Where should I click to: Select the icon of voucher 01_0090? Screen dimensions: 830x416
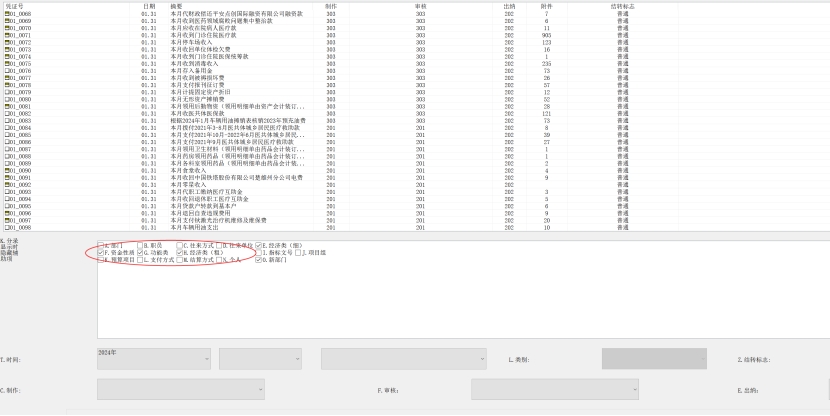click(x=7, y=171)
